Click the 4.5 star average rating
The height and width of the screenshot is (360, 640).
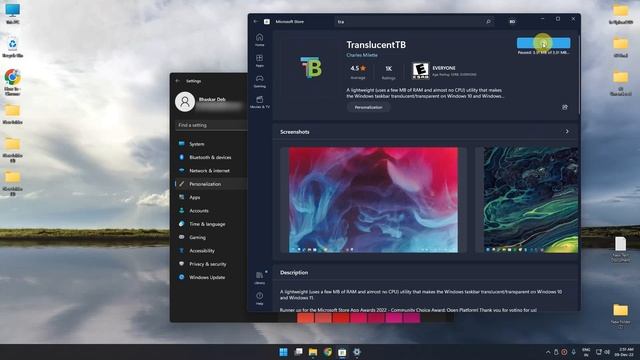[358, 71]
